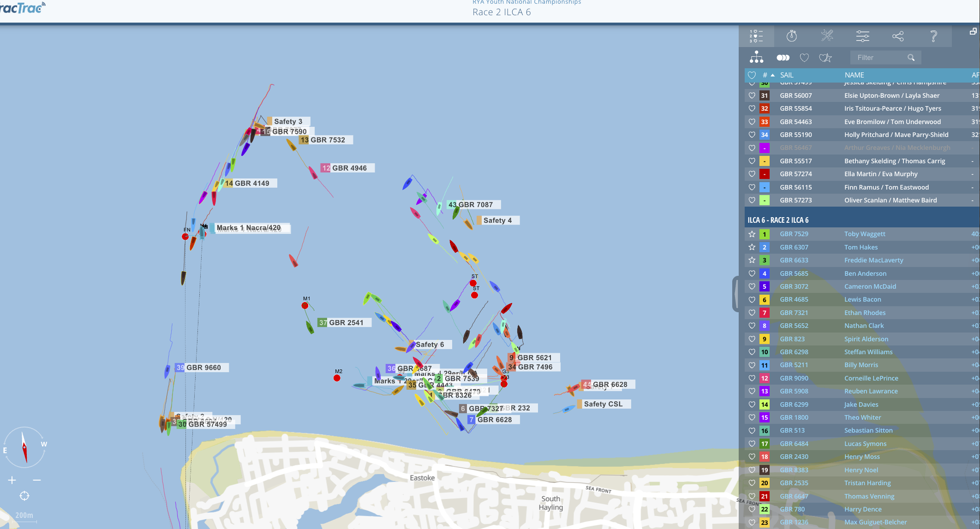
Task: Select the hierarchy grouping view icon
Action: [x=756, y=57]
